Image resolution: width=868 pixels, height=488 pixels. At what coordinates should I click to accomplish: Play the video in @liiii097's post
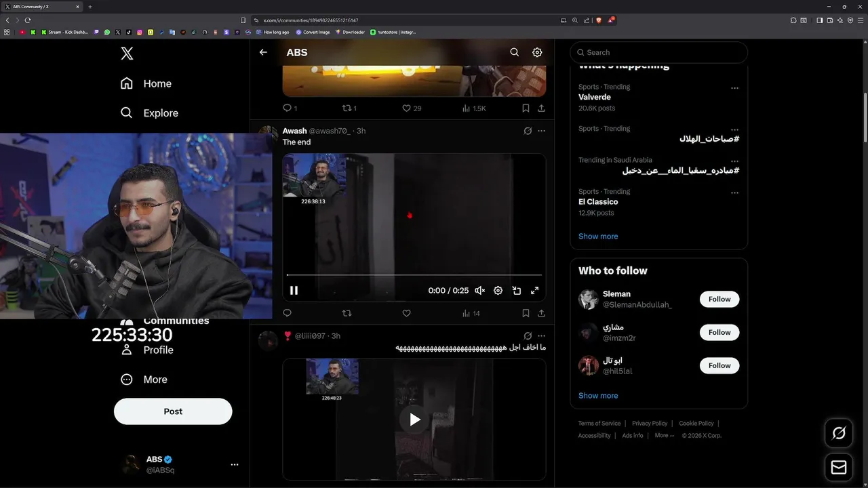pos(414,420)
